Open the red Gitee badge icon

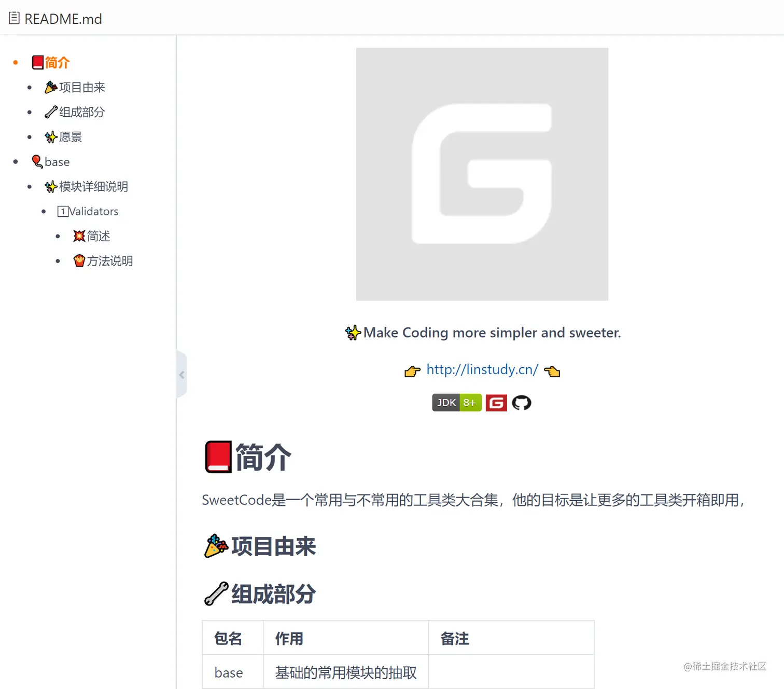496,403
